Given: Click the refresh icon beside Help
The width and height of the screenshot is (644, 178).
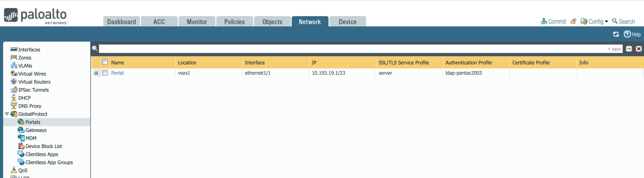Looking at the screenshot, I should click(616, 34).
